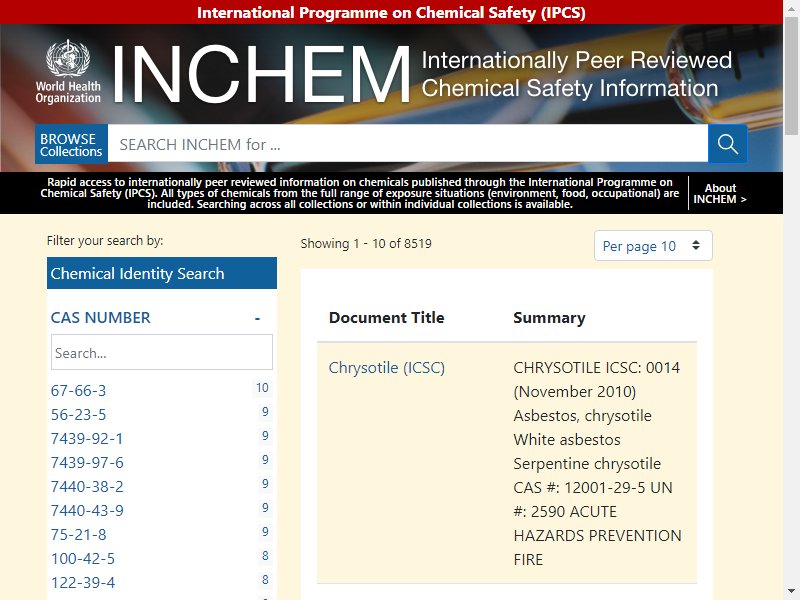Image resolution: width=800 pixels, height=600 pixels.
Task: Click the International Programme on Chemical Safety banner
Action: coord(391,12)
